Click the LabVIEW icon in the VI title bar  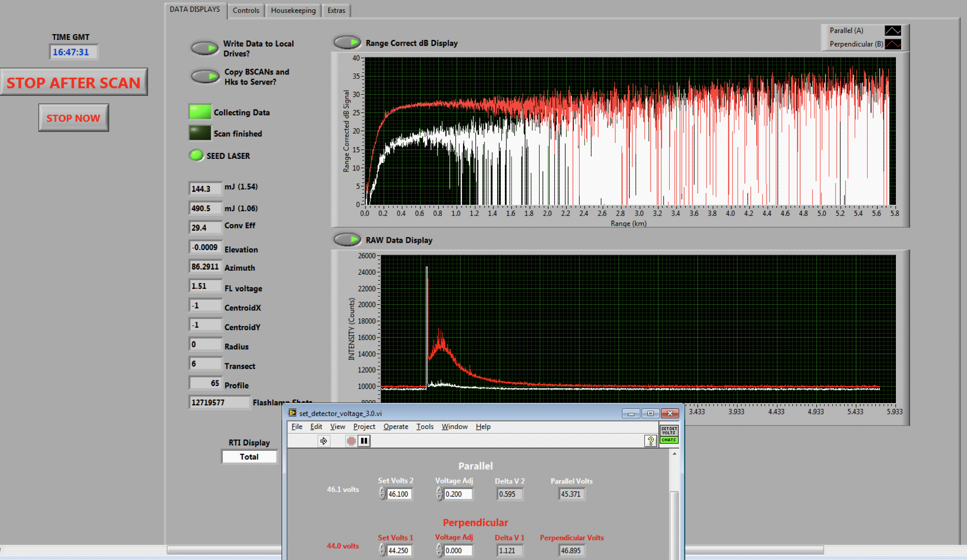[x=293, y=413]
